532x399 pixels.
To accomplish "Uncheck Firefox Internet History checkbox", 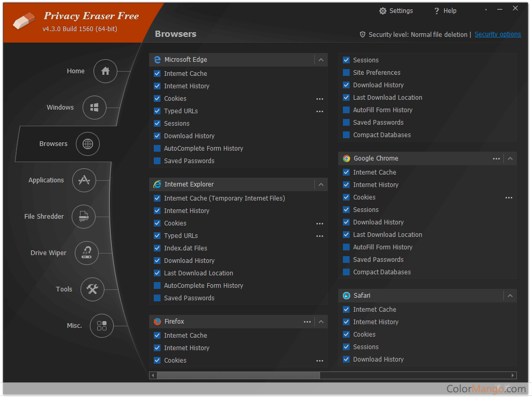I will (x=157, y=348).
